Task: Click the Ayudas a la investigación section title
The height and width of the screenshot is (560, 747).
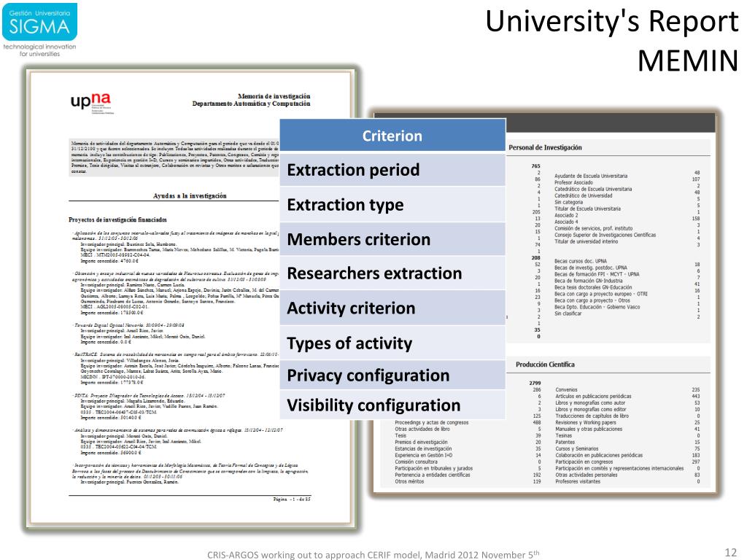Action: coord(190,195)
